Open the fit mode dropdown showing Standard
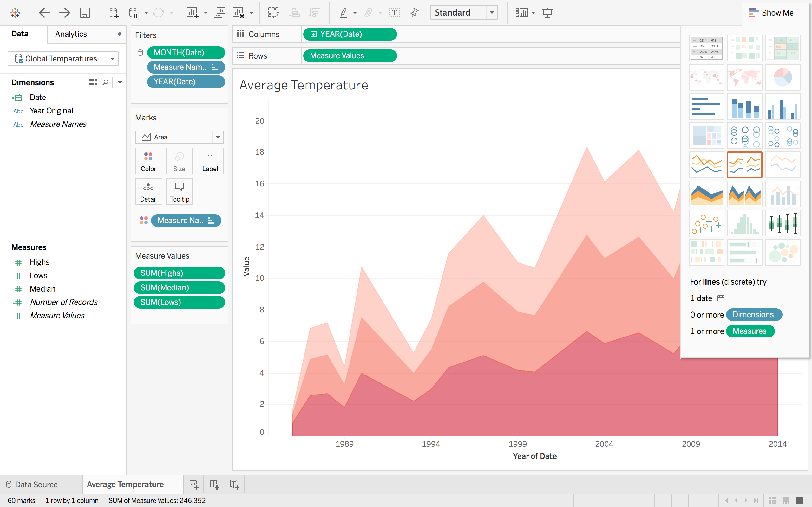This screenshot has height=507, width=812. [492, 12]
